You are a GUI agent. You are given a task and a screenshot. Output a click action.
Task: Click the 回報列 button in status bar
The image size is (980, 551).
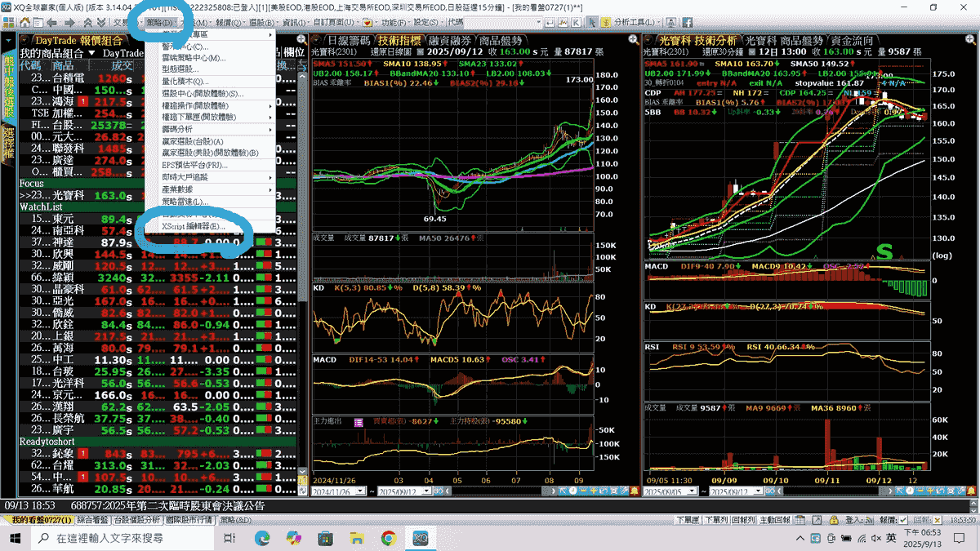click(742, 520)
